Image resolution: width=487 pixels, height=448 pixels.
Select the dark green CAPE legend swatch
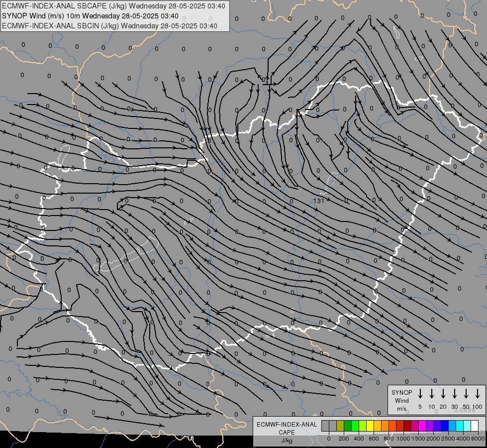pyautogui.click(x=348, y=426)
